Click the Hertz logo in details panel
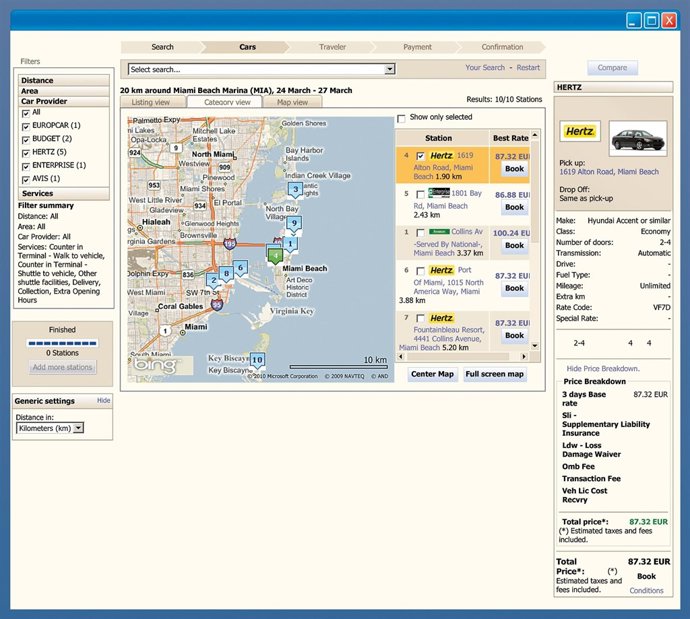The height and width of the screenshot is (619, 690). pos(580,132)
